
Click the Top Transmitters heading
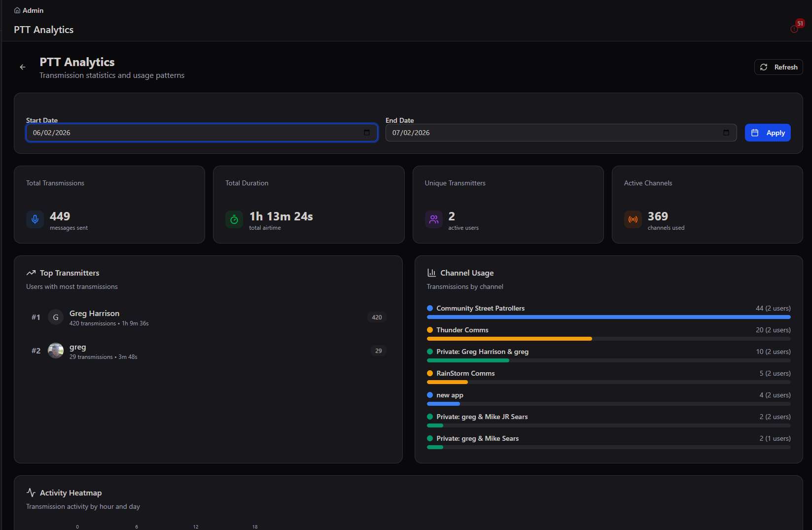pyautogui.click(x=70, y=273)
